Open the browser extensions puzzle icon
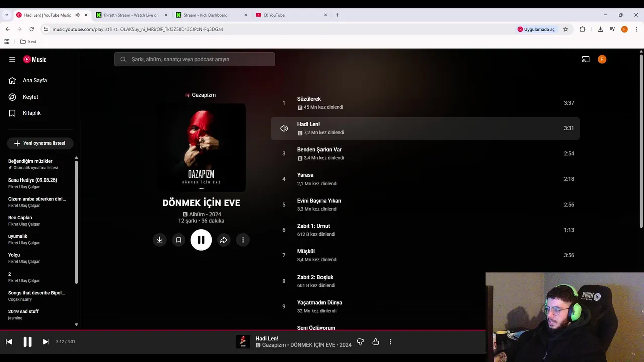644x362 pixels. tap(582, 29)
